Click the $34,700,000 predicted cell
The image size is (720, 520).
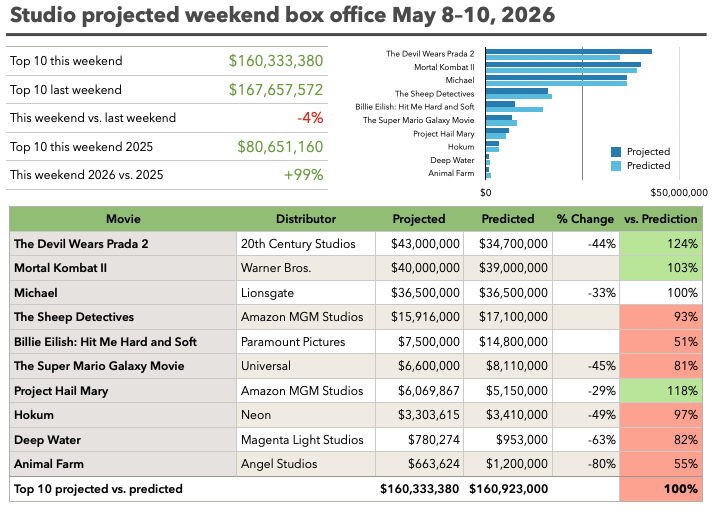[x=508, y=243]
